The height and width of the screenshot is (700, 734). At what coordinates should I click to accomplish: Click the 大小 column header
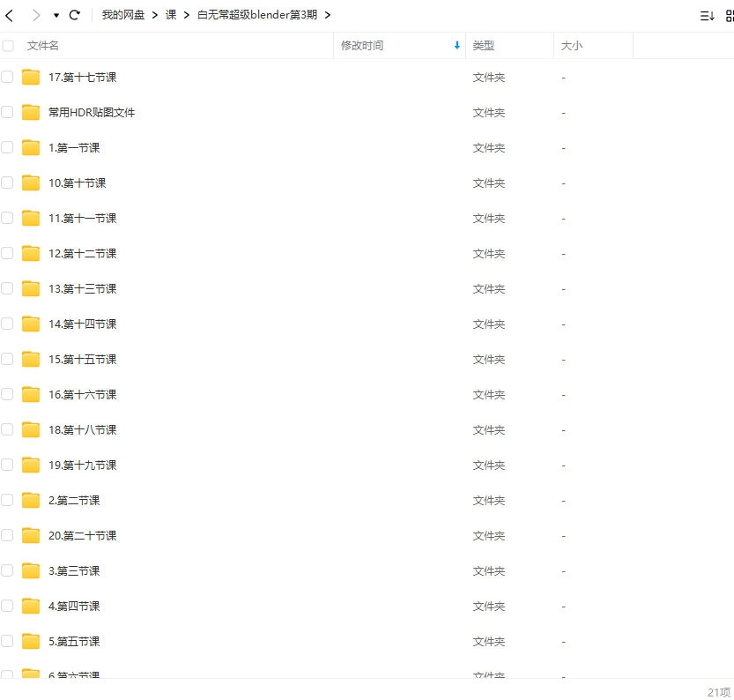click(x=571, y=45)
